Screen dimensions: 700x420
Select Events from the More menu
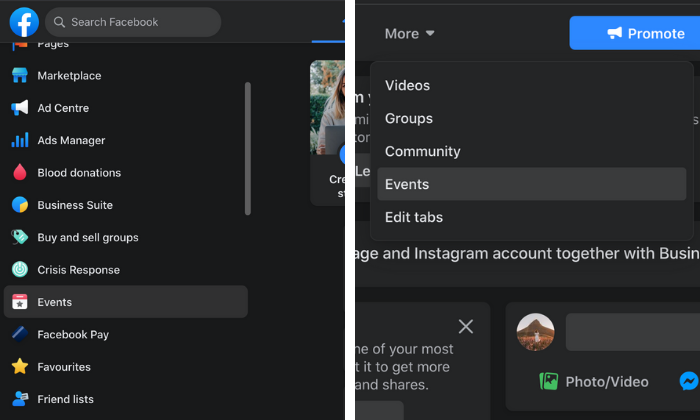coord(531,184)
